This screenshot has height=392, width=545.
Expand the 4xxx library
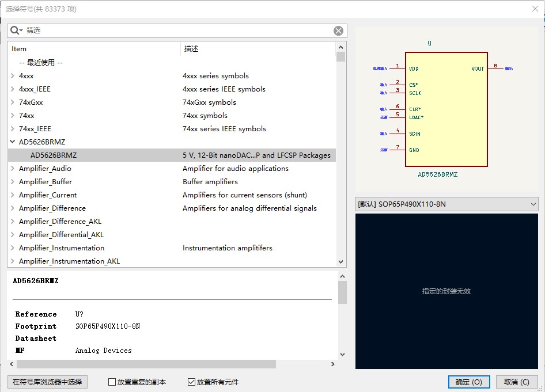pyautogui.click(x=13, y=75)
